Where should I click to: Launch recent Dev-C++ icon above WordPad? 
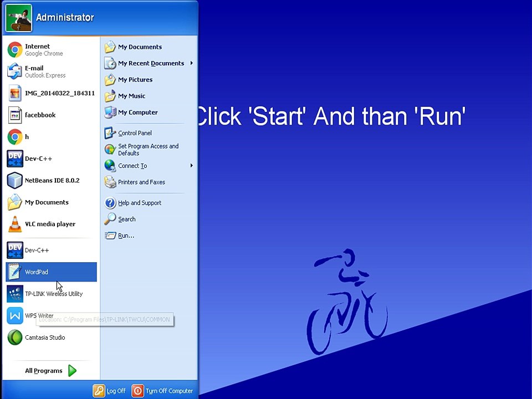tap(15, 250)
